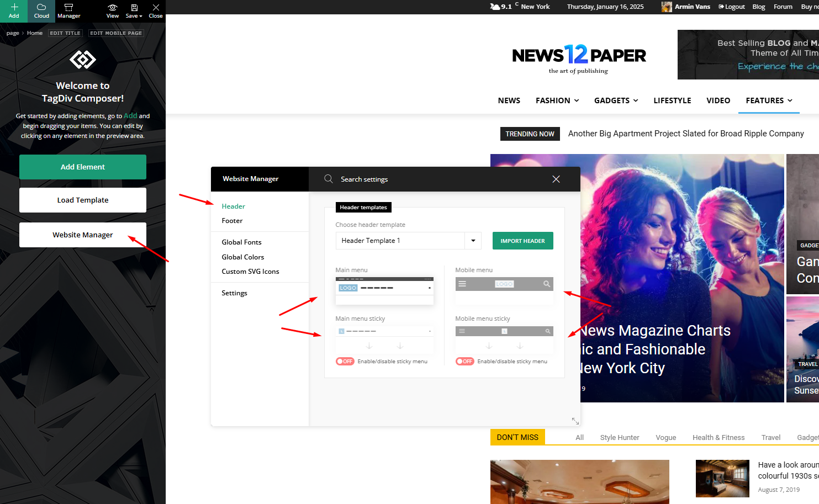Click the weather icon in top bar
Screen dimensions: 819x504
coord(494,7)
